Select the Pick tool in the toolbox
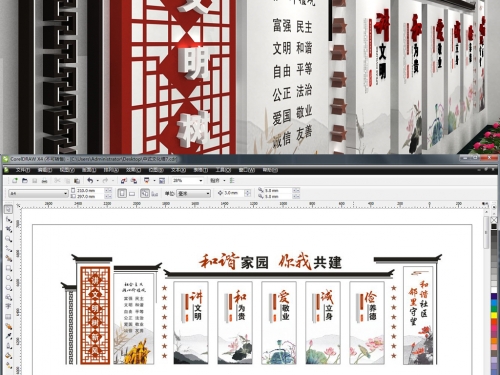Viewport: 500px width, 375px height. point(8,209)
